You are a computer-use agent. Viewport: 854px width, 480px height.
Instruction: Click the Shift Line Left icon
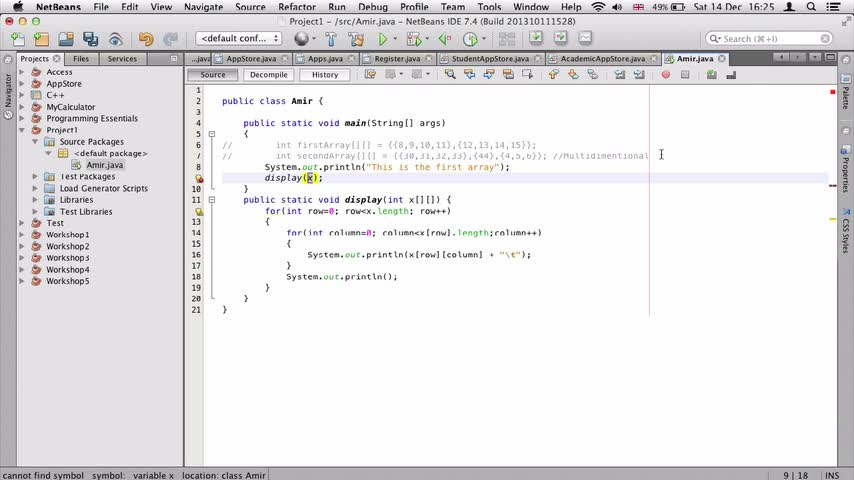tap(619, 74)
